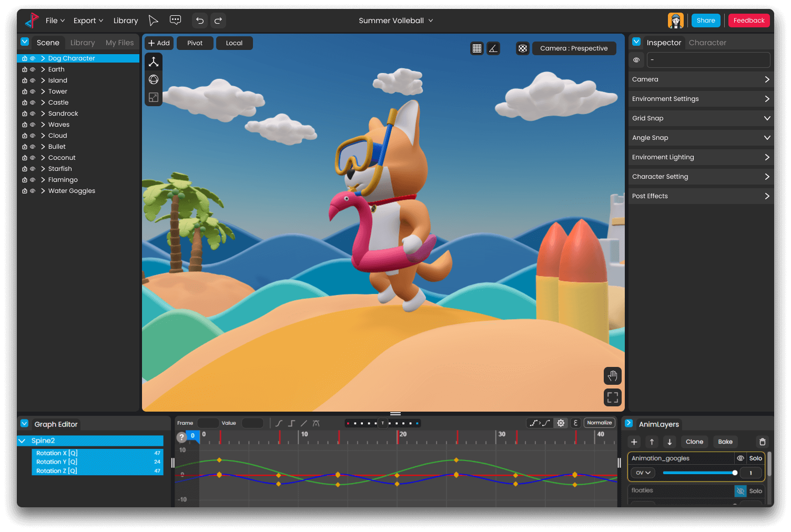791x532 pixels.
Task: Undo the last action
Action: click(x=200, y=21)
